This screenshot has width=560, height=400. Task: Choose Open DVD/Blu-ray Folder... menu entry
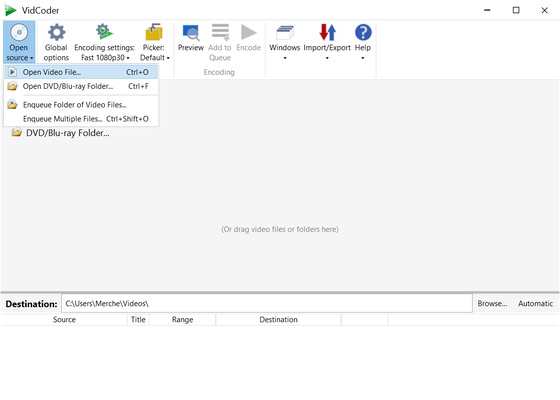(81, 86)
